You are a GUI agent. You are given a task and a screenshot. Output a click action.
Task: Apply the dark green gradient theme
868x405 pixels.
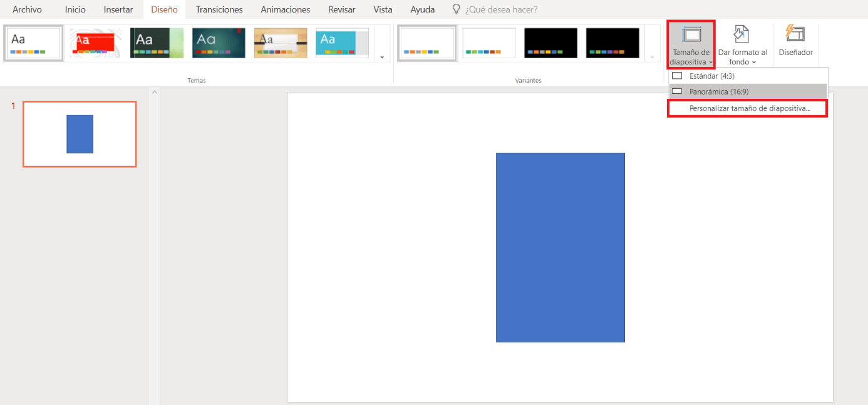coord(157,43)
